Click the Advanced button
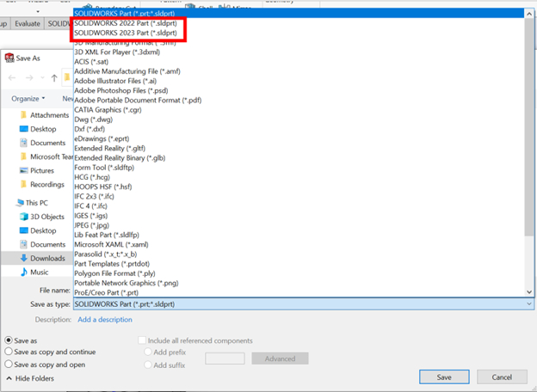 click(x=280, y=358)
